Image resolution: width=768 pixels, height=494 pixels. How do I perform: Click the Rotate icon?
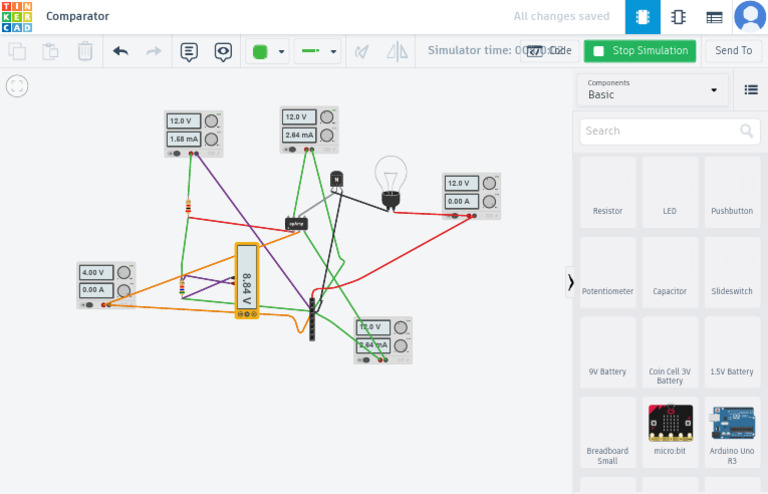point(362,51)
